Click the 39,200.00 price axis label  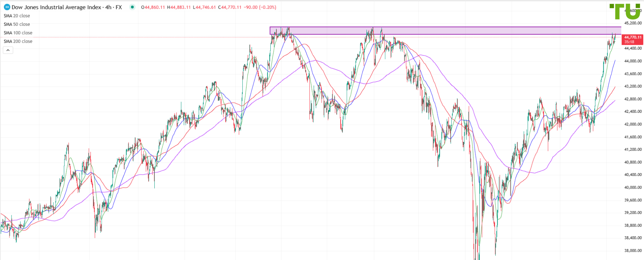(633, 213)
